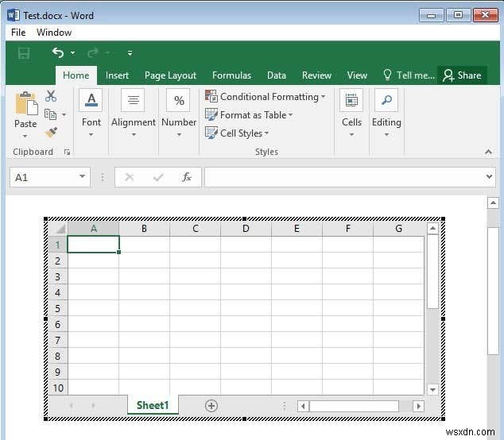The height and width of the screenshot is (440, 504).
Task: Switch to the Page Layout tab
Action: click(x=170, y=75)
